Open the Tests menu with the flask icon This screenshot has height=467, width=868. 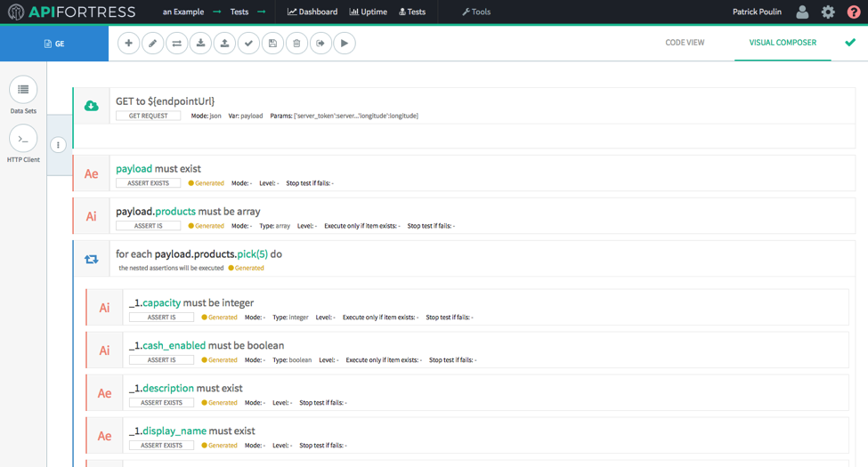tap(412, 12)
